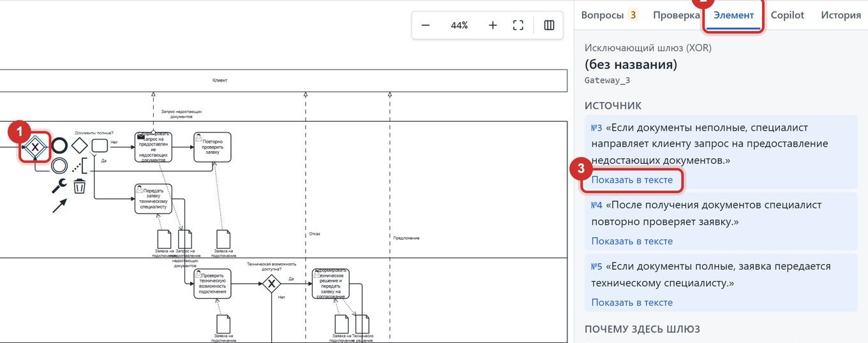Image resolution: width=868 pixels, height=343 pixels.
Task: Select 'Техническая возможность доступна?' XOR gateway
Action: point(272,284)
